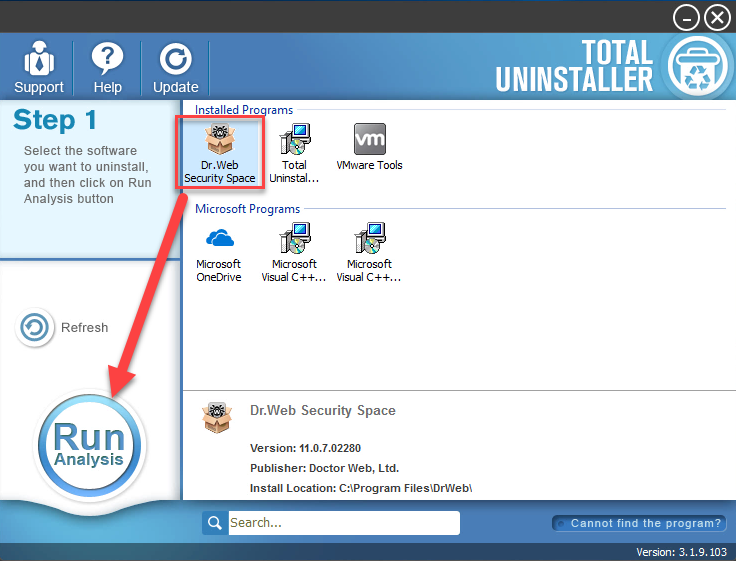Screen dimensions: 736x561
Task: Click the Installed Programs group header
Action: (244, 110)
